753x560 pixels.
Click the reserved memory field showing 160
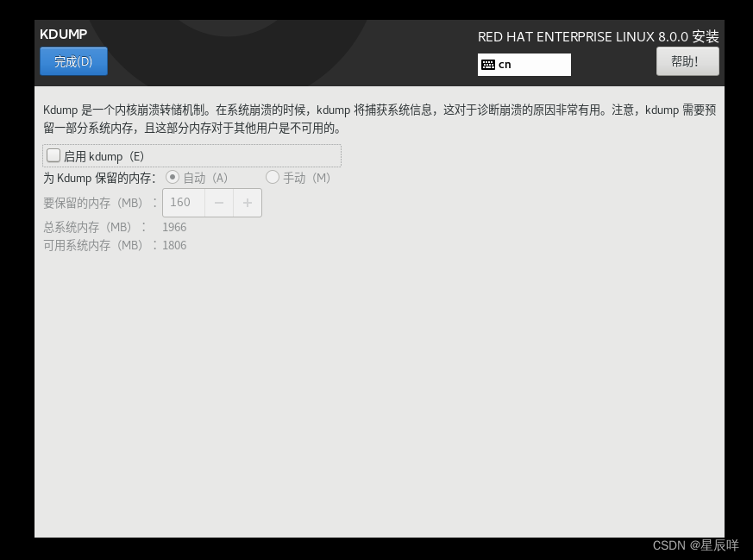click(184, 203)
